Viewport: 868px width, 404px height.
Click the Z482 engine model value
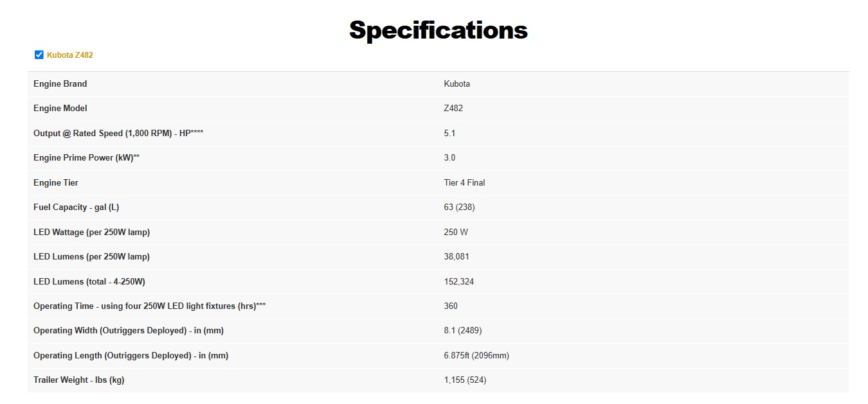coord(453,109)
